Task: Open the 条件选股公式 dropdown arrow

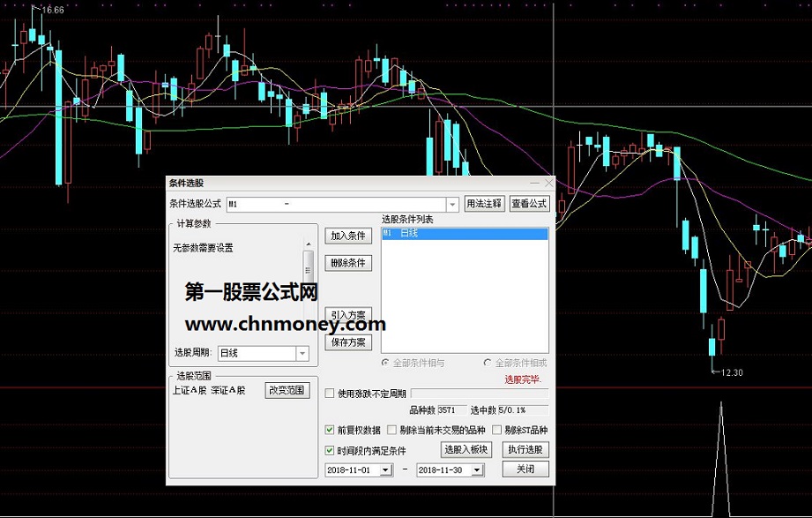Action: tap(452, 205)
